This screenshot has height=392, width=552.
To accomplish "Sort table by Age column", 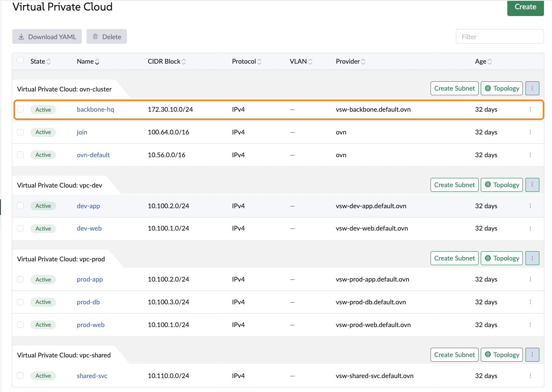I will (x=483, y=62).
